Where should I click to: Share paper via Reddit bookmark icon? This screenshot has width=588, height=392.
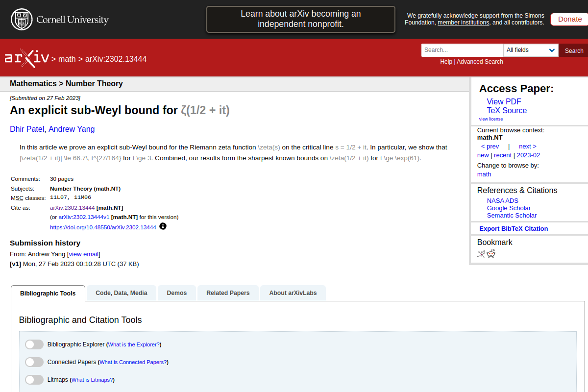(491, 254)
